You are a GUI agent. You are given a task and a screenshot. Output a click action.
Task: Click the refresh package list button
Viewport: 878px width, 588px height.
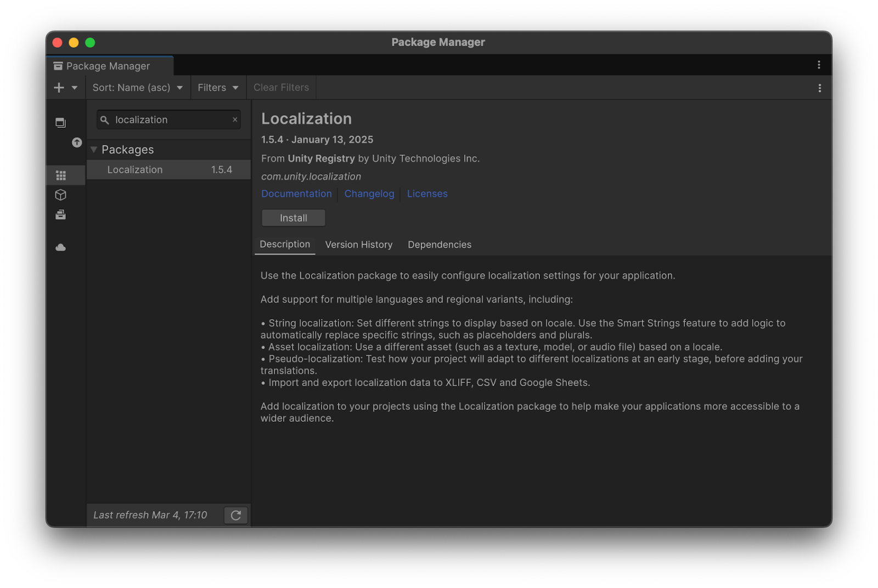(236, 515)
